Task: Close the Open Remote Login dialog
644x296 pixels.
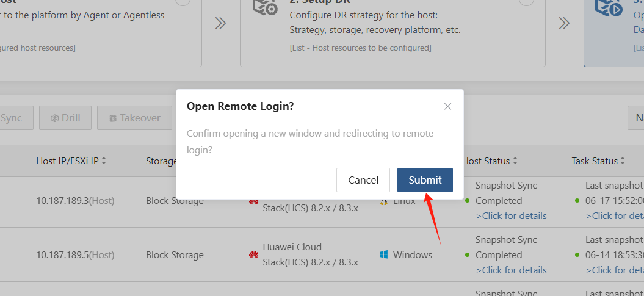Action: [x=447, y=106]
